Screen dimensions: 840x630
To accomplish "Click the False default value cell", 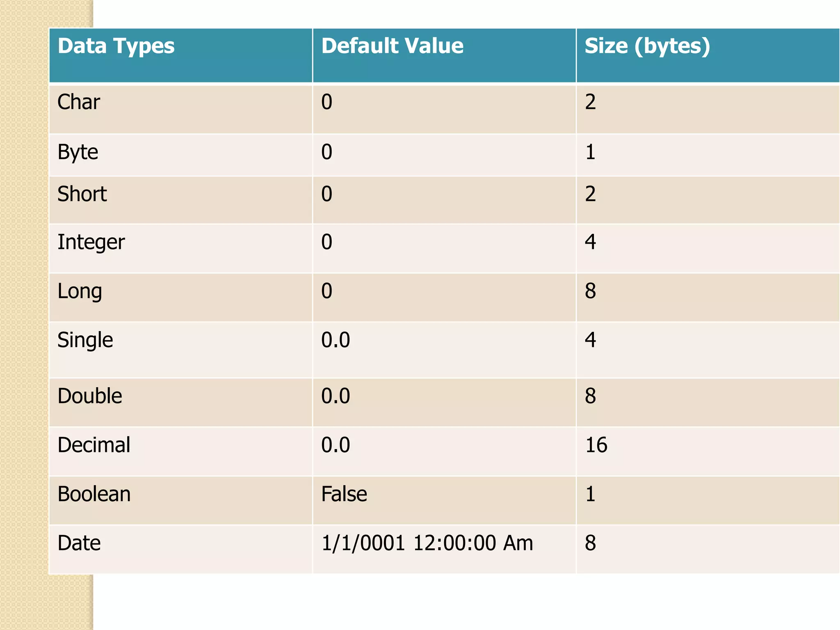I will tap(344, 494).
